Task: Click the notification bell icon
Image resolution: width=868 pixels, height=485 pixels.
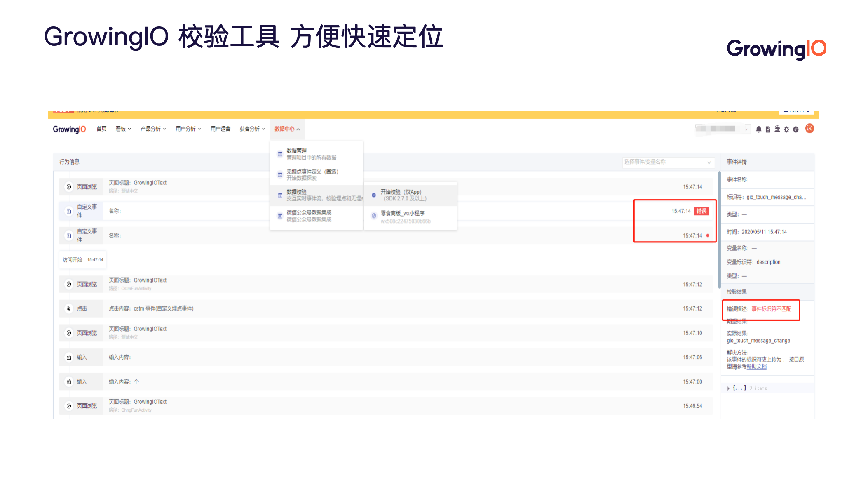Action: (x=758, y=129)
